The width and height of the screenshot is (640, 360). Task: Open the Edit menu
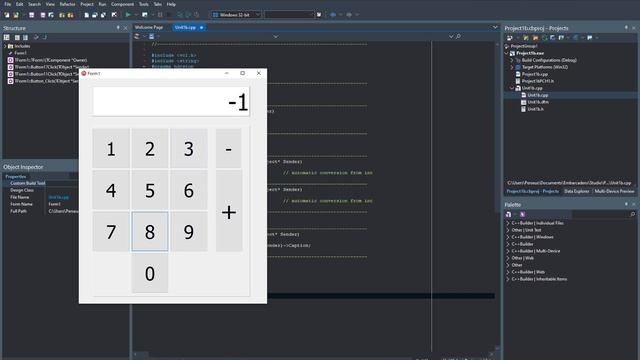tap(20, 4)
